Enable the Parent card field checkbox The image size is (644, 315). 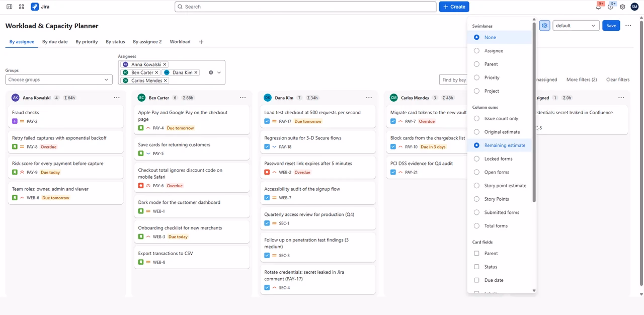click(x=477, y=254)
